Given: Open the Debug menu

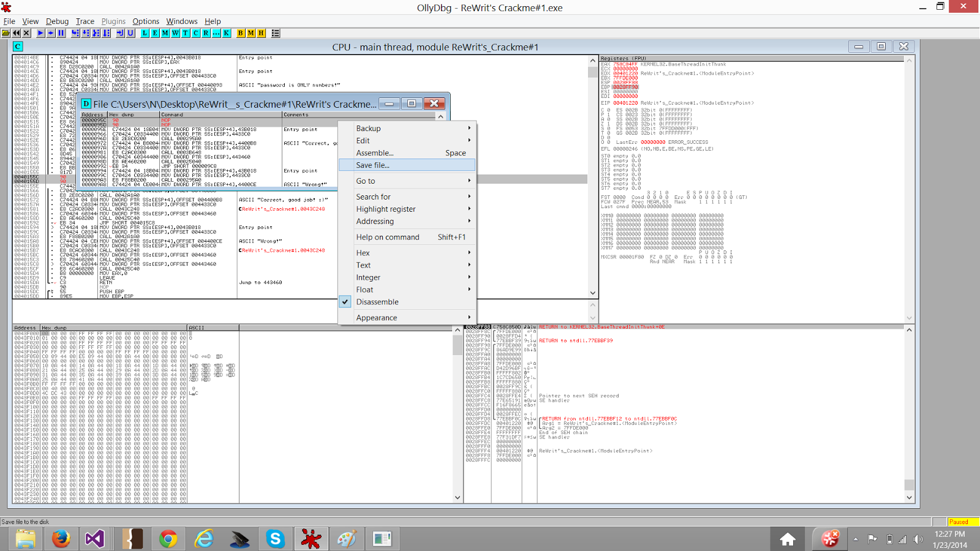Looking at the screenshot, I should click(57, 21).
